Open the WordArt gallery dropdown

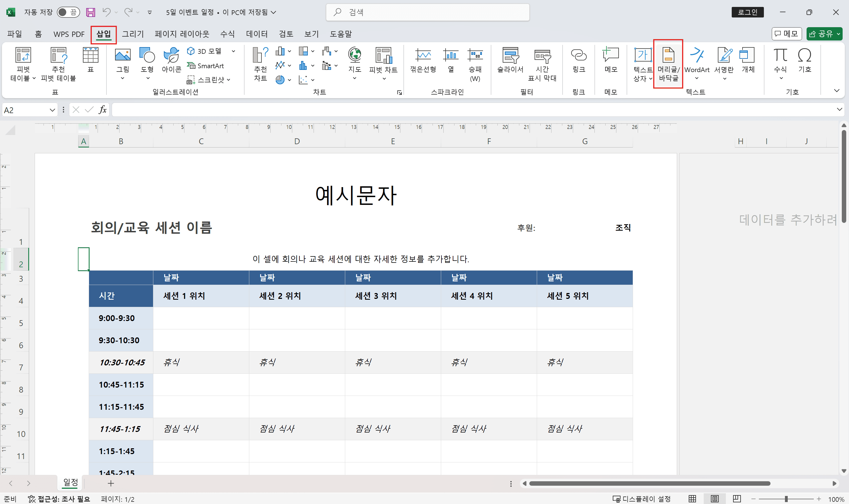[x=697, y=77]
